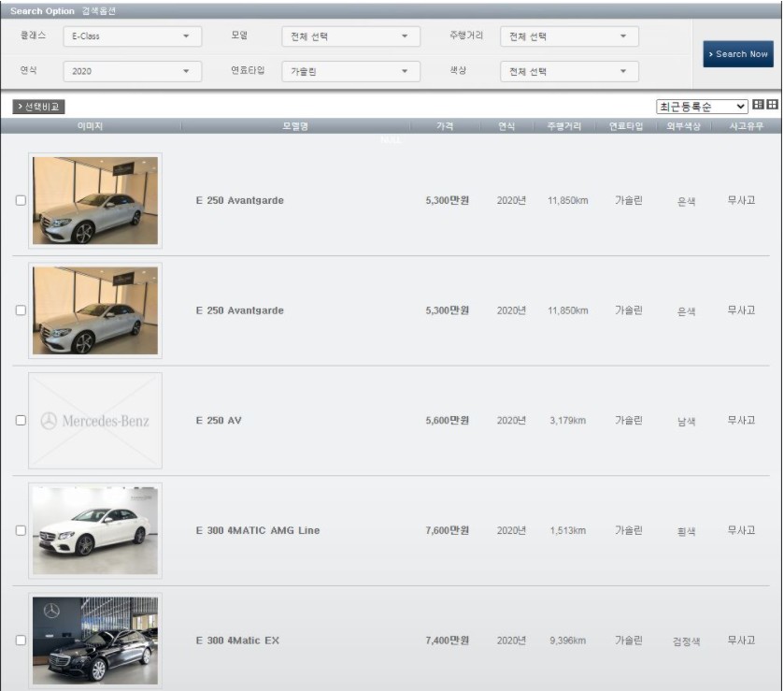Click the 검정색 color cell
This screenshot has width=784, height=691.
tap(686, 641)
